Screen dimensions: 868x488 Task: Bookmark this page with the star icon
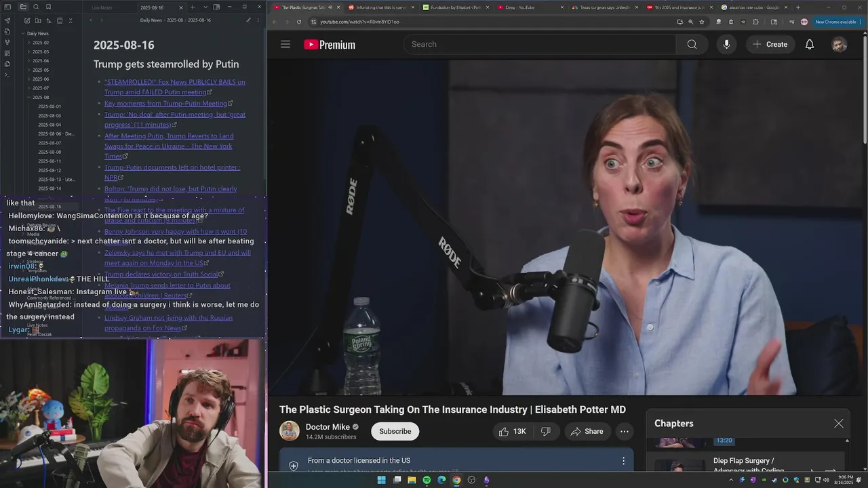(702, 22)
